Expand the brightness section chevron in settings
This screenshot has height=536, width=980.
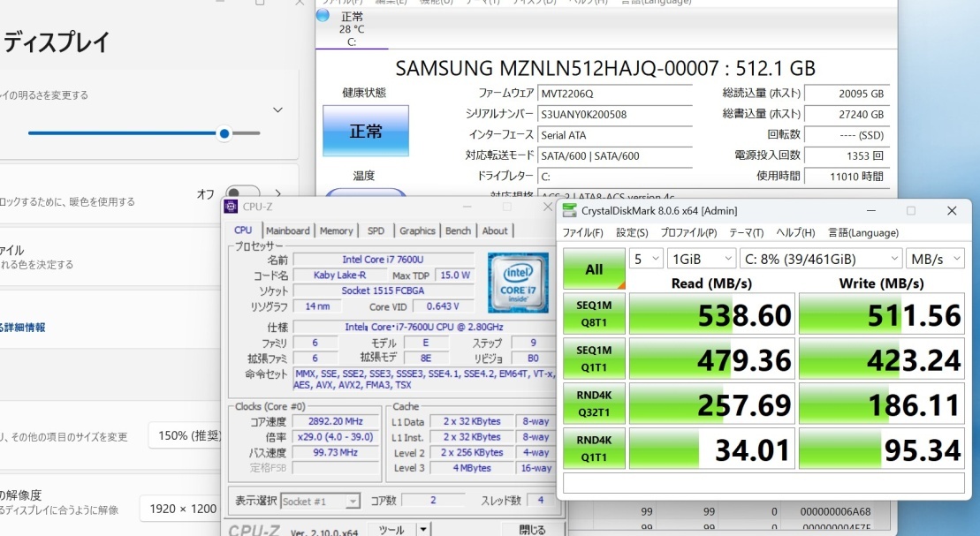277,110
